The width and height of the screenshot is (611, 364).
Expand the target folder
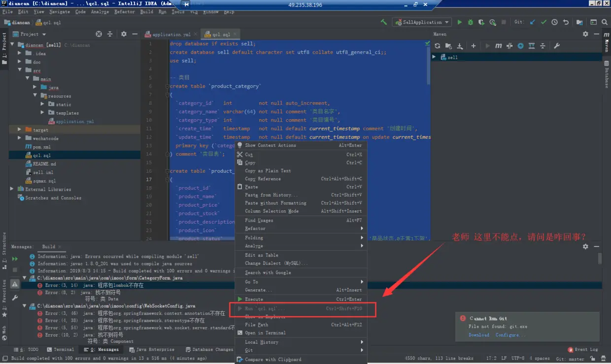tap(20, 130)
